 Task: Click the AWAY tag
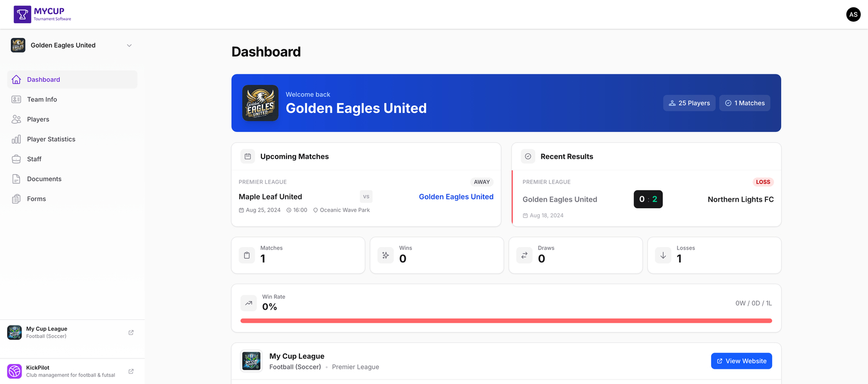482,182
